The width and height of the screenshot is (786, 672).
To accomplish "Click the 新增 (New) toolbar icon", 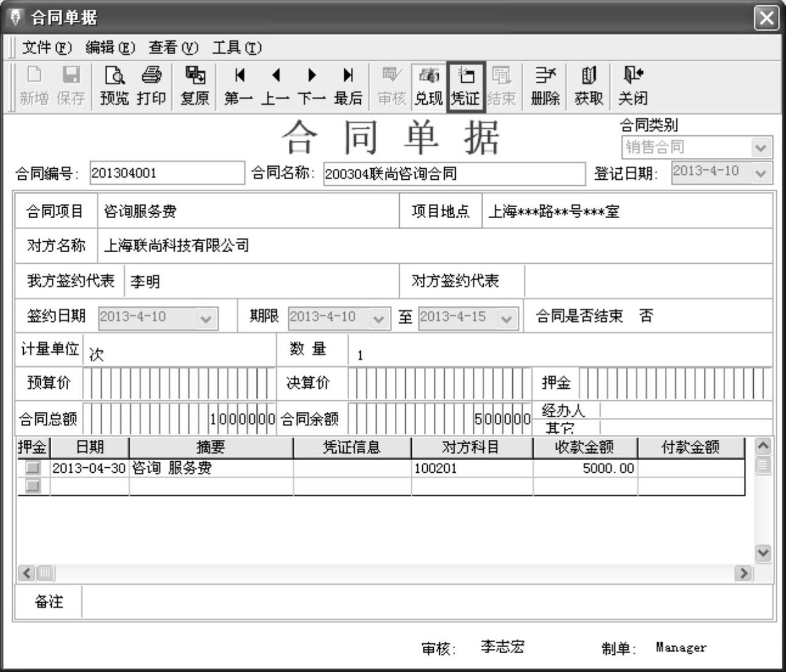I will point(34,86).
